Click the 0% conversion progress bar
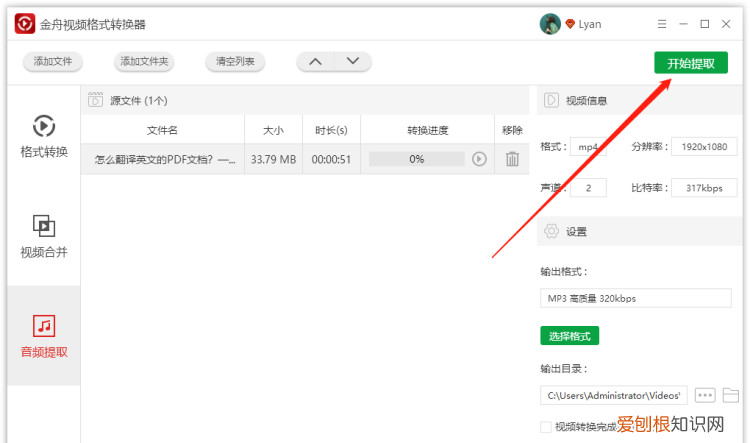This screenshot has height=443, width=750. click(x=417, y=159)
